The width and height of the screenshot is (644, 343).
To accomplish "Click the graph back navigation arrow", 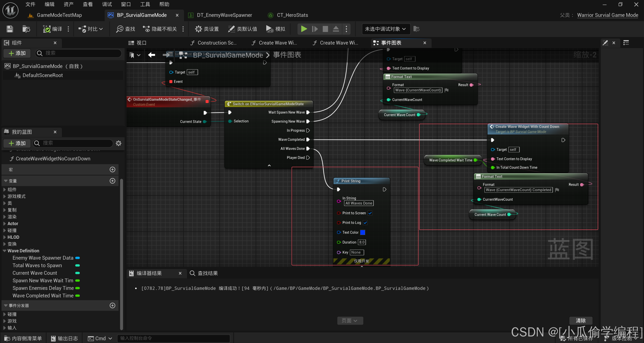I will click(151, 55).
